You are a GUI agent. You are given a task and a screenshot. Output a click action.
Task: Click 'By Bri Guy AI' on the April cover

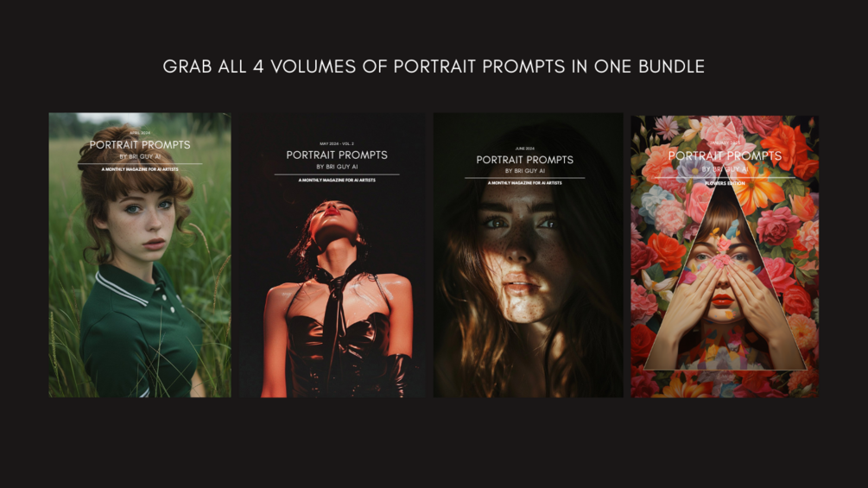click(x=140, y=156)
